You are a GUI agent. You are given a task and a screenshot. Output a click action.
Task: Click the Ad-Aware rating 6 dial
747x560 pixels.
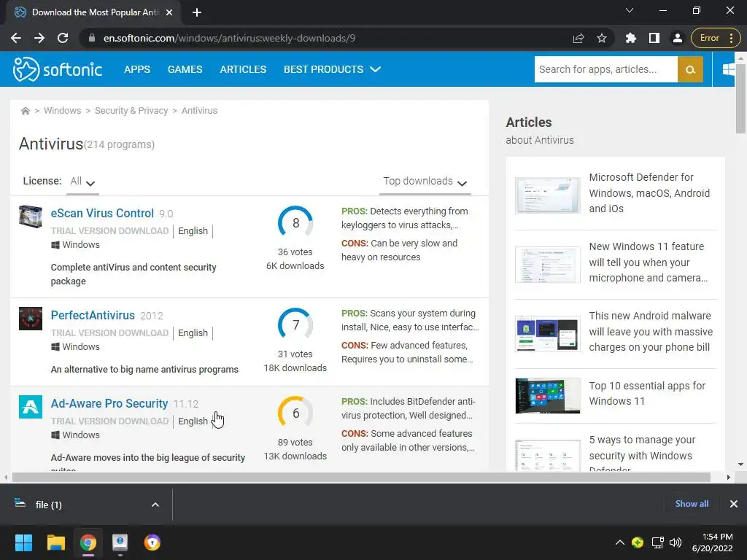(x=295, y=413)
